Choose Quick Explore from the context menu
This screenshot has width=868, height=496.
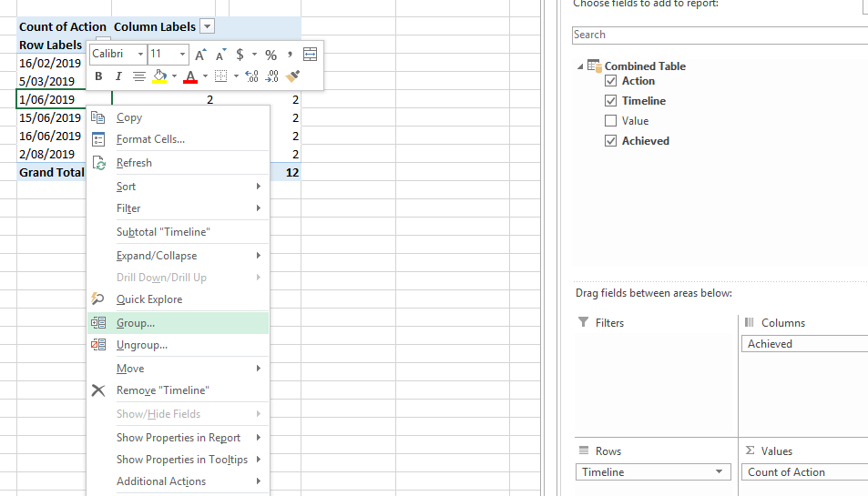pyautogui.click(x=179, y=299)
